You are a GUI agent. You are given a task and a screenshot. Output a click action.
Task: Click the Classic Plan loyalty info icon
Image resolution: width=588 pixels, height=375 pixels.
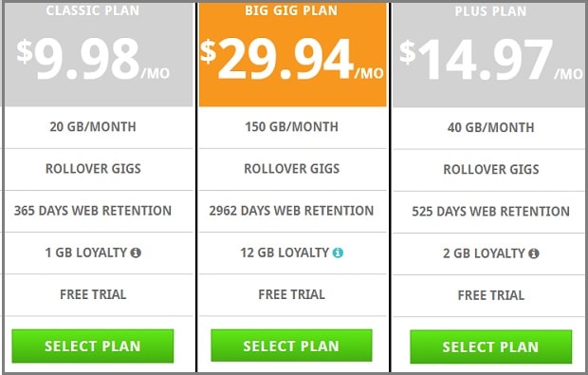(136, 253)
